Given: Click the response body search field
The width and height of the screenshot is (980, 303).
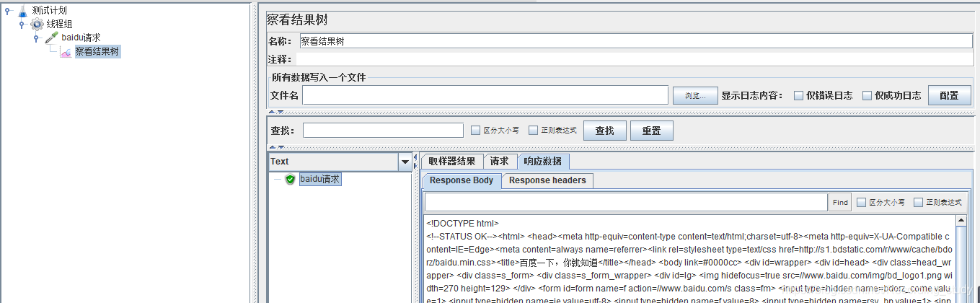Looking at the screenshot, I should (x=626, y=202).
